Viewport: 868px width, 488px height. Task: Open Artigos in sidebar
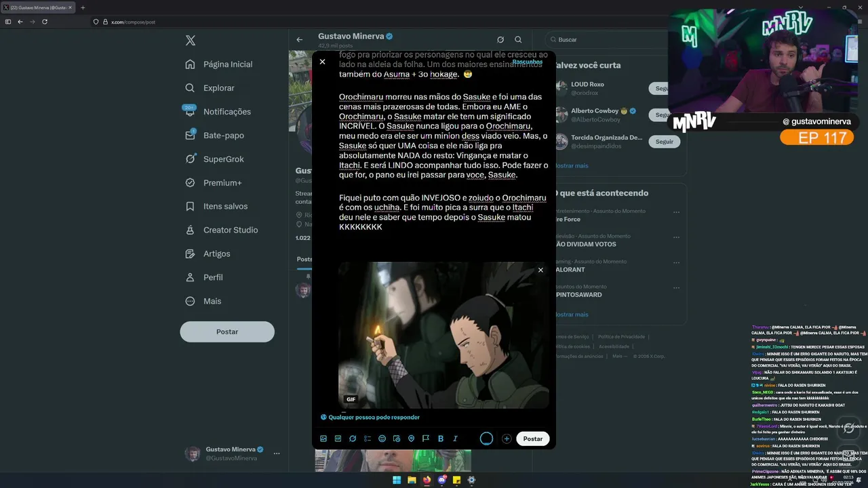(208, 253)
